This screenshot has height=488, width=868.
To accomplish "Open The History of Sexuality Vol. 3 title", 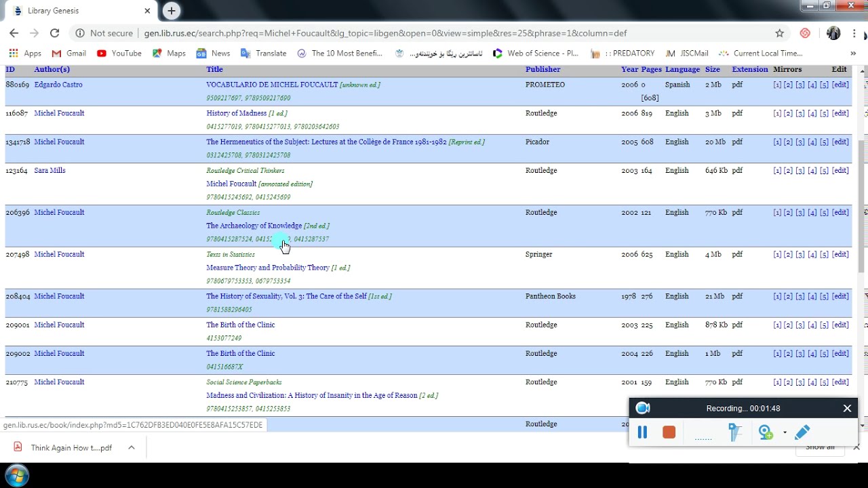I will point(286,296).
